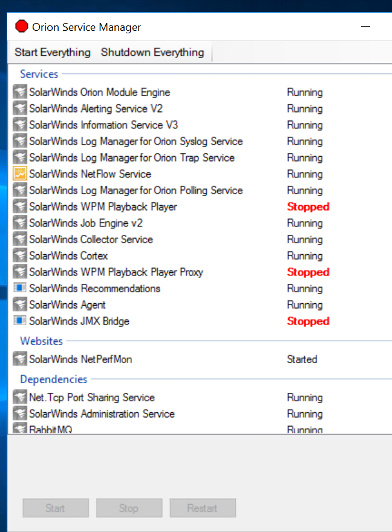Click the SolarWinds Collector Service icon
The image size is (392, 532).
tap(20, 239)
